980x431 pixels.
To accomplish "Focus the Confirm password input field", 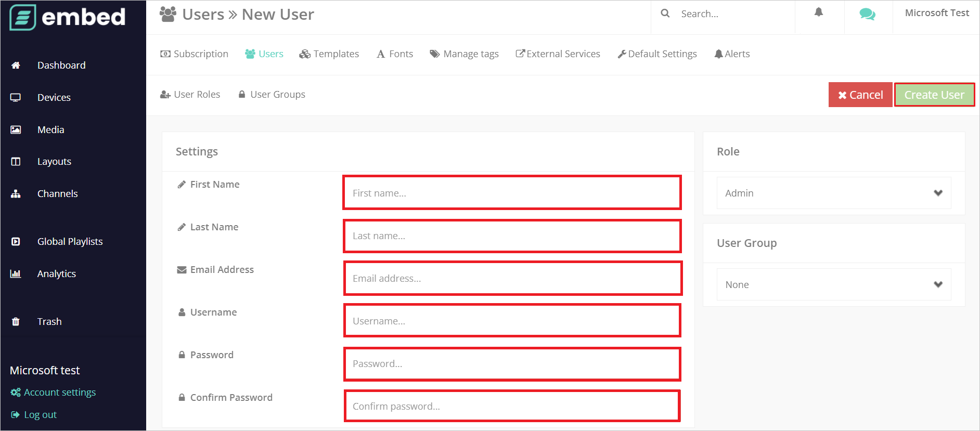I will [512, 406].
